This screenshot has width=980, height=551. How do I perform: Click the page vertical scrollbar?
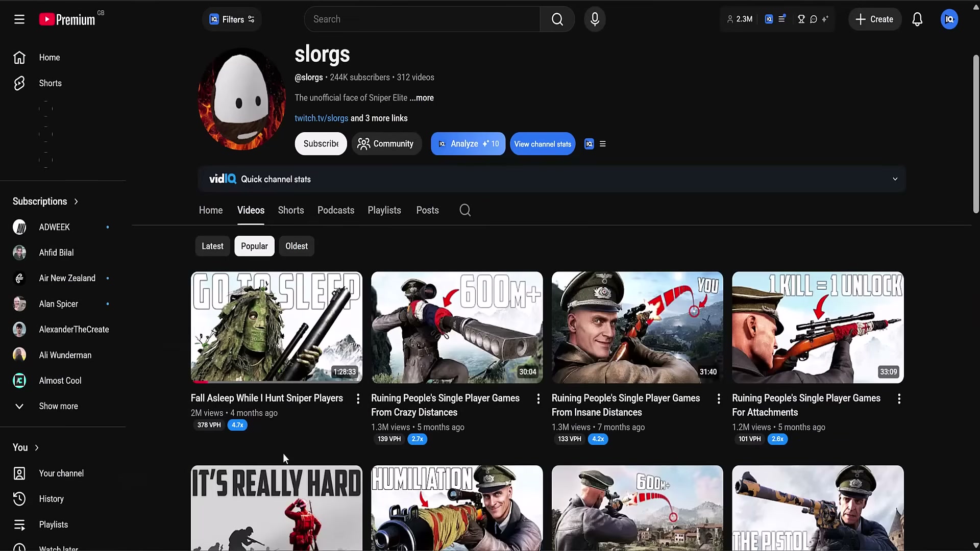[x=976, y=134]
